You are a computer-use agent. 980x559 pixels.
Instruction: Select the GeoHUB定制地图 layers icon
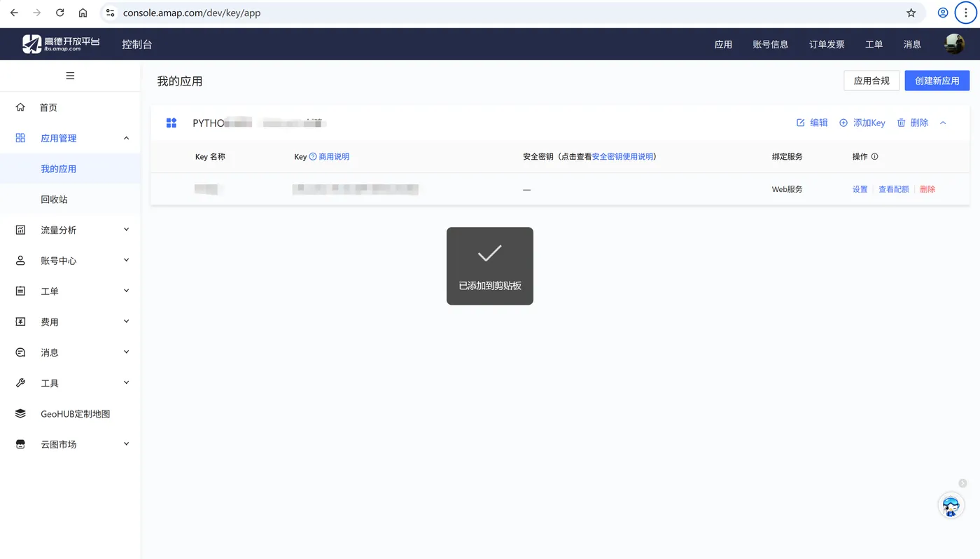tap(20, 413)
